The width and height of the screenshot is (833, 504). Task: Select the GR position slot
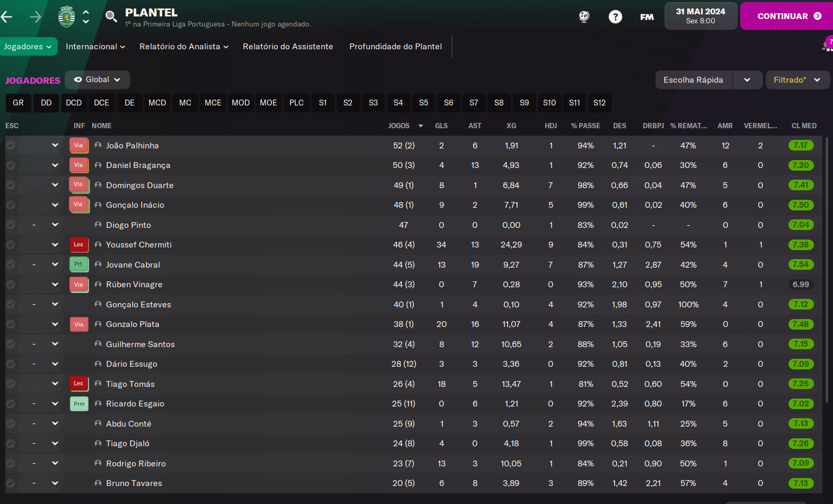point(19,103)
